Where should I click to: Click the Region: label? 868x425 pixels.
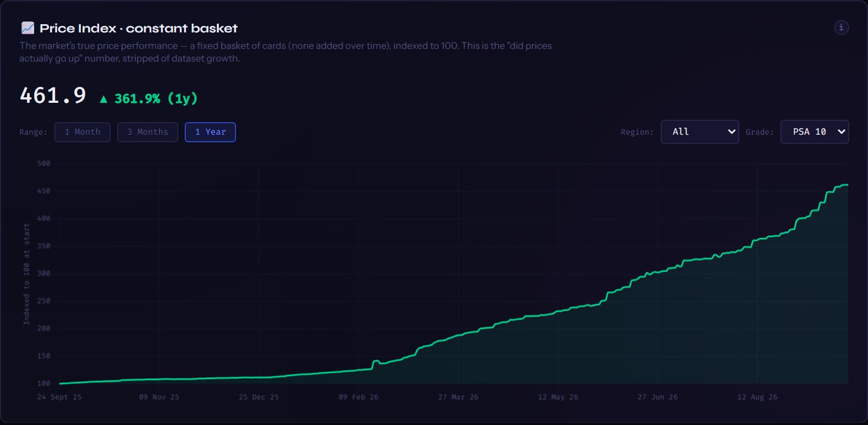click(x=637, y=132)
